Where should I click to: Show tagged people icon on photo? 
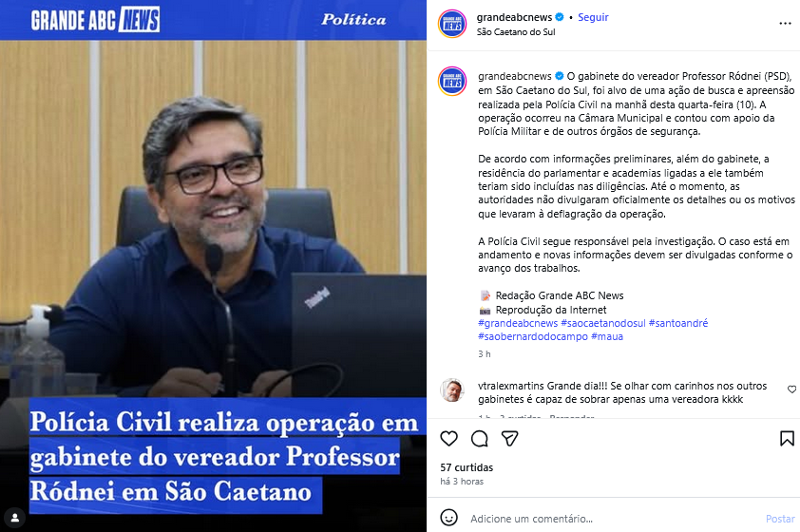15,519
